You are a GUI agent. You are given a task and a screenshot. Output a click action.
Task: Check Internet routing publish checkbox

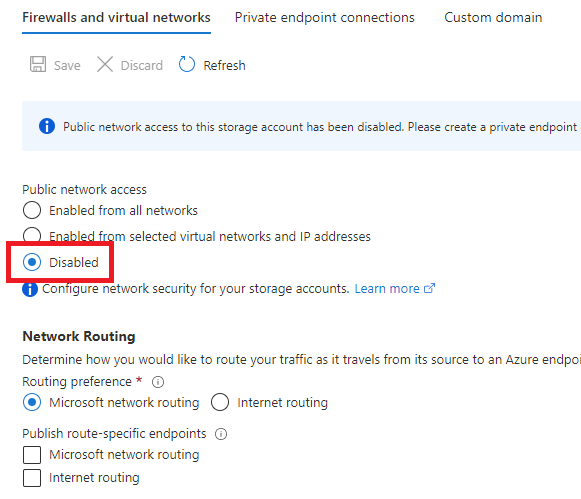click(32, 478)
